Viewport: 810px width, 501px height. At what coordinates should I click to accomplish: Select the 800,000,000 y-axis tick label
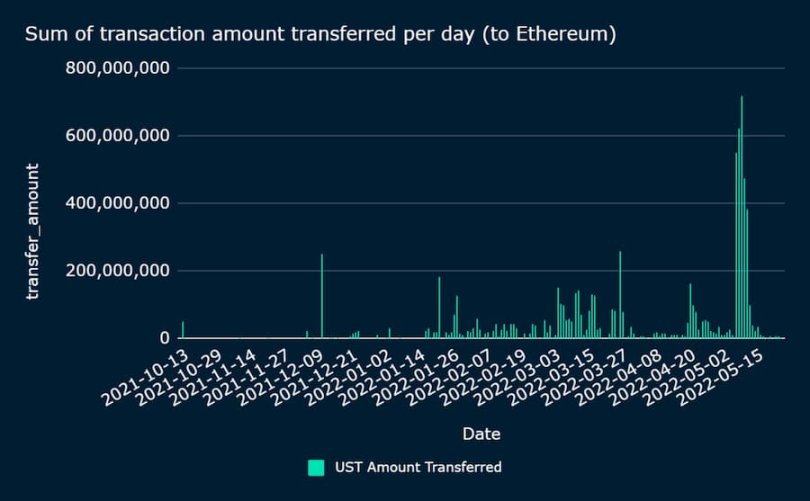[x=118, y=68]
